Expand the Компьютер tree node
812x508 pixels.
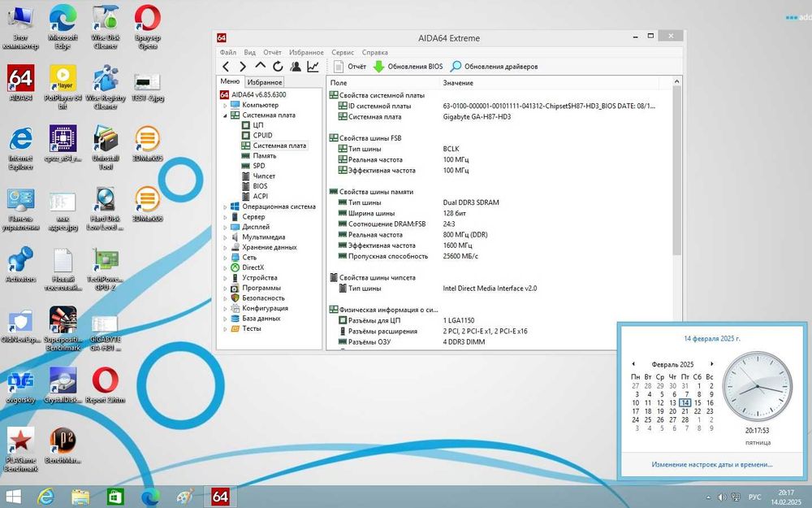tap(225, 105)
